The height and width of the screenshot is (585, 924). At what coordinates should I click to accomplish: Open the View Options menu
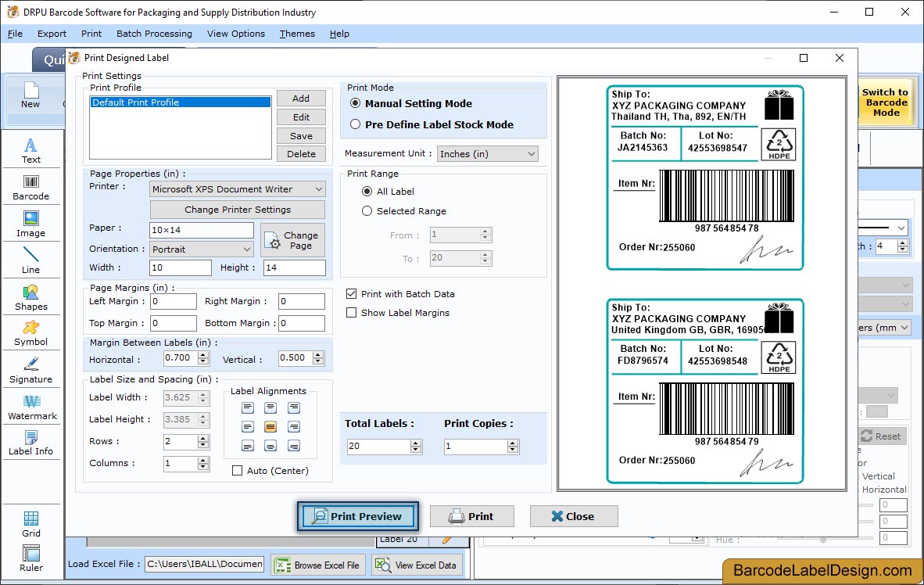[236, 34]
